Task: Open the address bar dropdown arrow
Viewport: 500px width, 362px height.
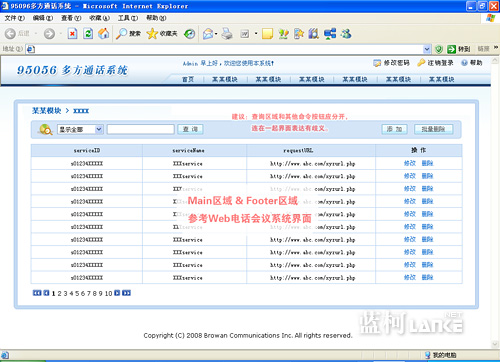Action: pos(427,49)
